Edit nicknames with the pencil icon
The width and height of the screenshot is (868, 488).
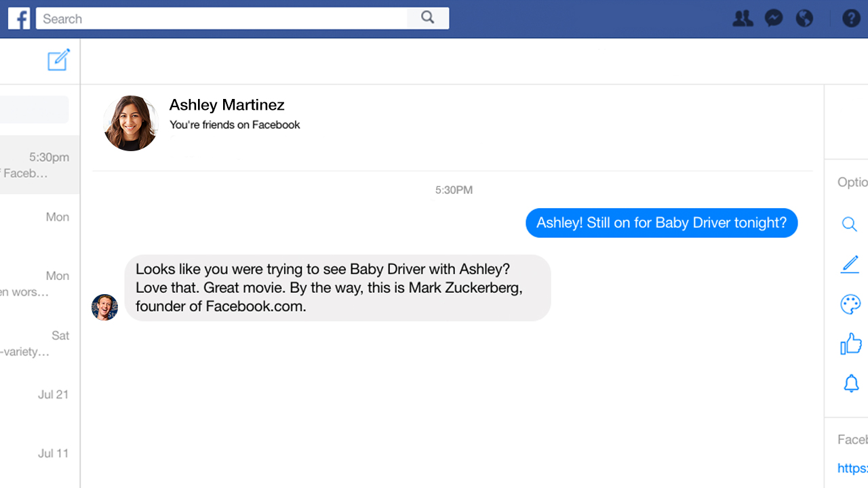[850, 264]
